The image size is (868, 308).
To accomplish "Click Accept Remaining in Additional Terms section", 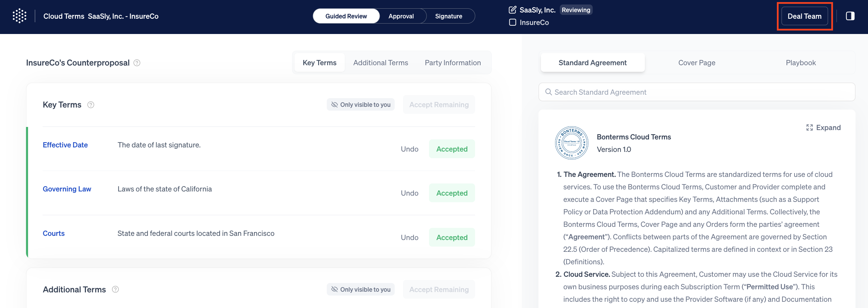I will [439, 289].
